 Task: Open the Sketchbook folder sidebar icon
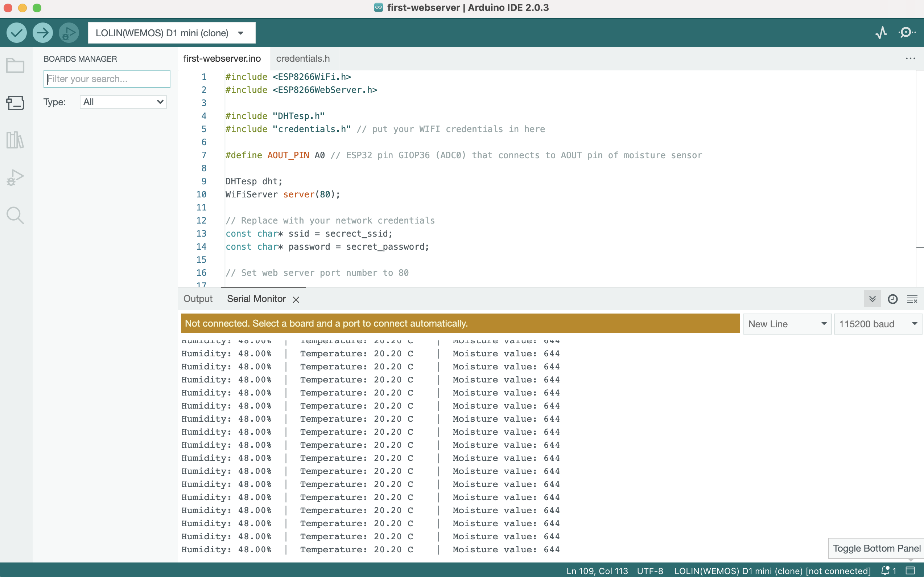[x=15, y=65]
